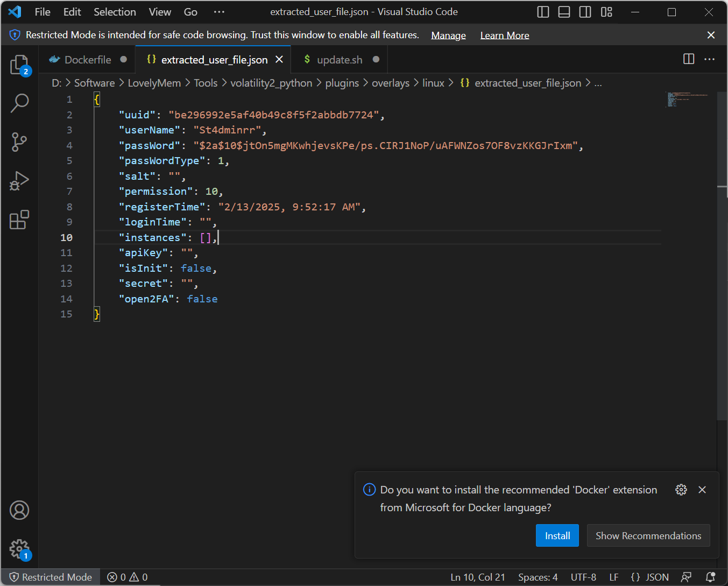Viewport: 728px width, 586px height.
Task: Select volatility2_python in the breadcrumb
Action: 271,83
